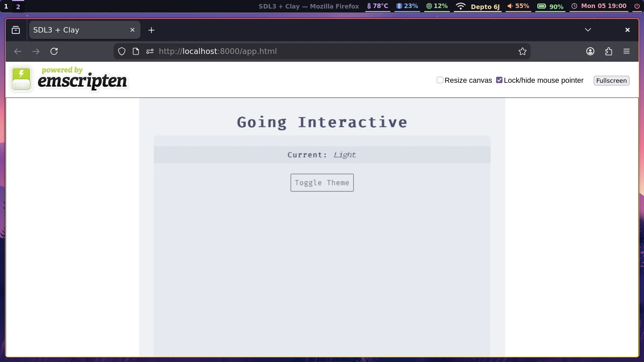Click inside the address bar URL field
The width and height of the screenshot is (644, 362).
[x=302, y=51]
